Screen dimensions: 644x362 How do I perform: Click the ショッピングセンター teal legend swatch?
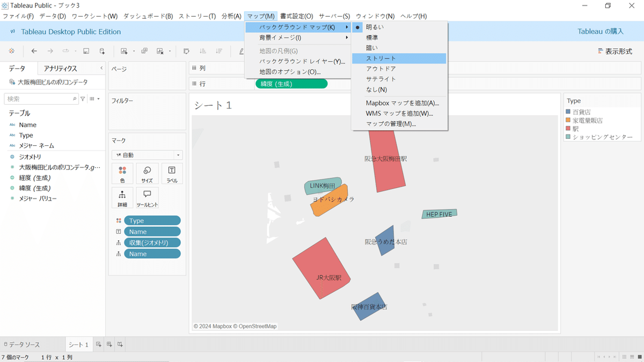point(568,137)
